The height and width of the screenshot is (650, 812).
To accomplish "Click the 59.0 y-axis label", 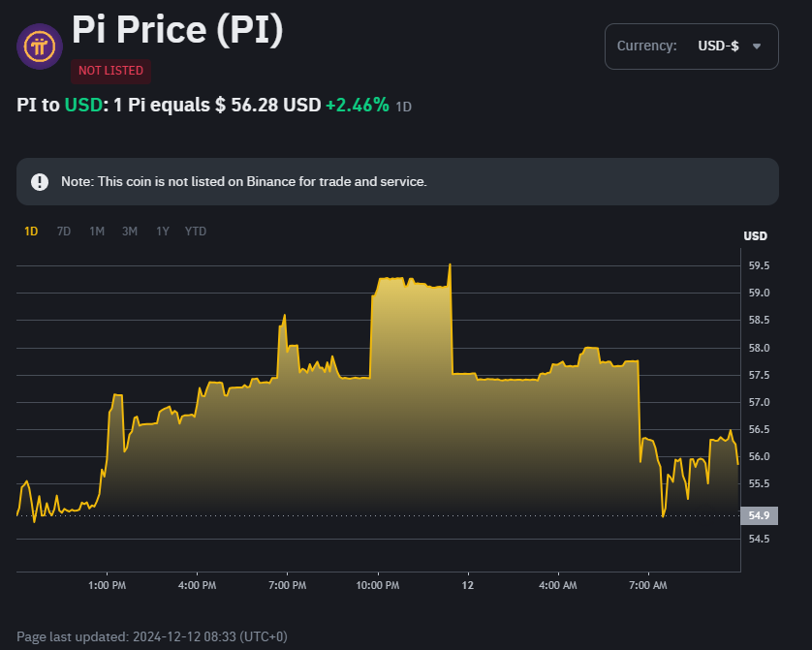I will pyautogui.click(x=759, y=293).
